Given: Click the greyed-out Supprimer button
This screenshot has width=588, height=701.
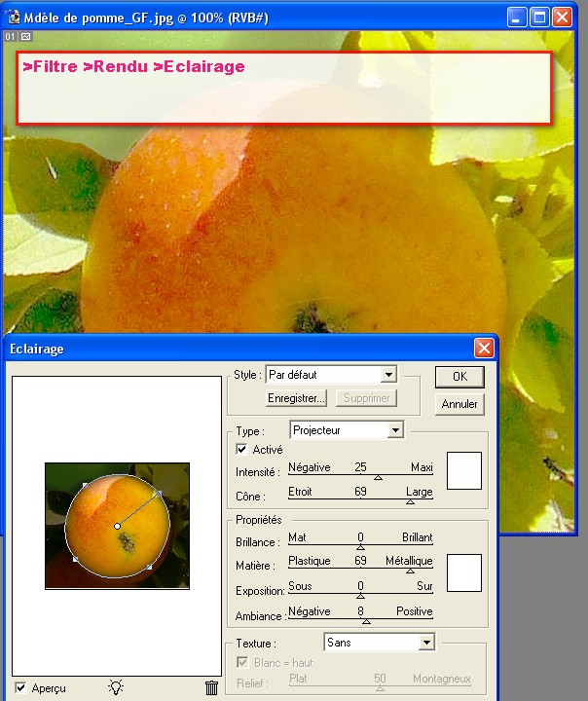Looking at the screenshot, I should 367,398.
